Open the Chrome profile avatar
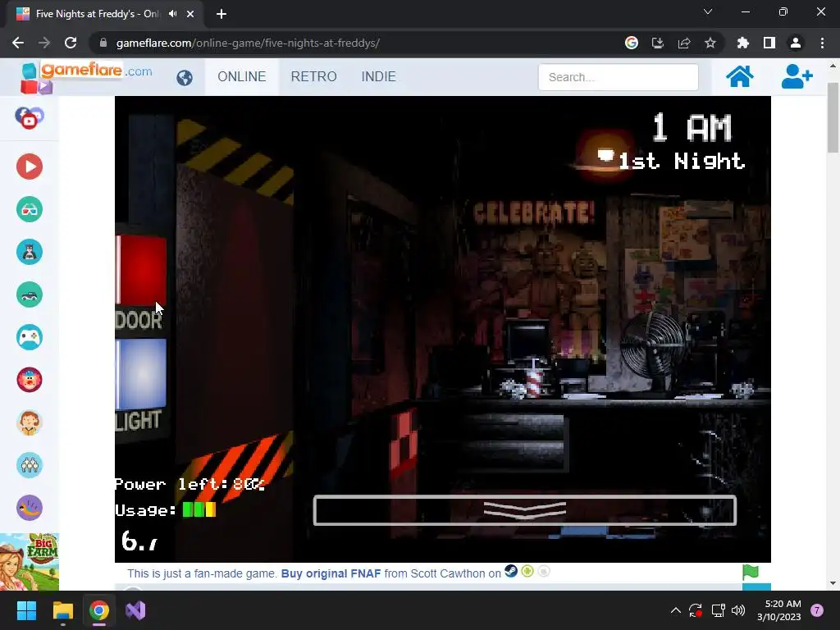The width and height of the screenshot is (840, 630). click(796, 43)
